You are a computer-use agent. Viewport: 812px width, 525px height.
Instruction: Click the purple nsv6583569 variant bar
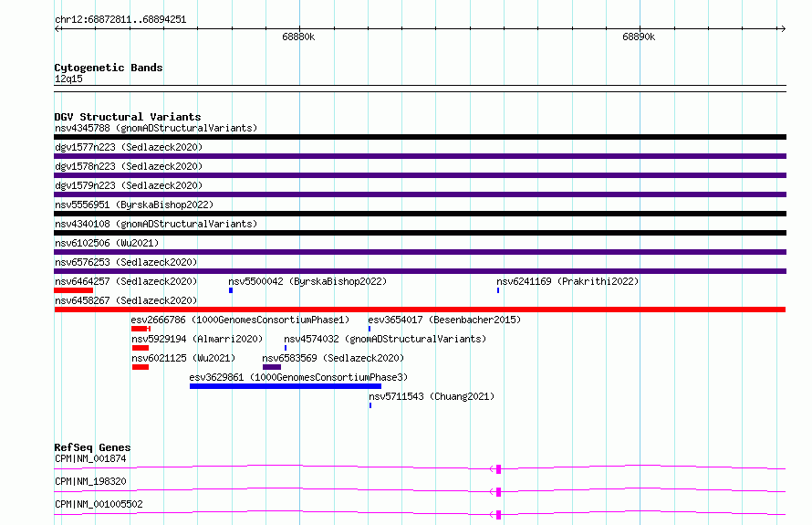coord(272,367)
